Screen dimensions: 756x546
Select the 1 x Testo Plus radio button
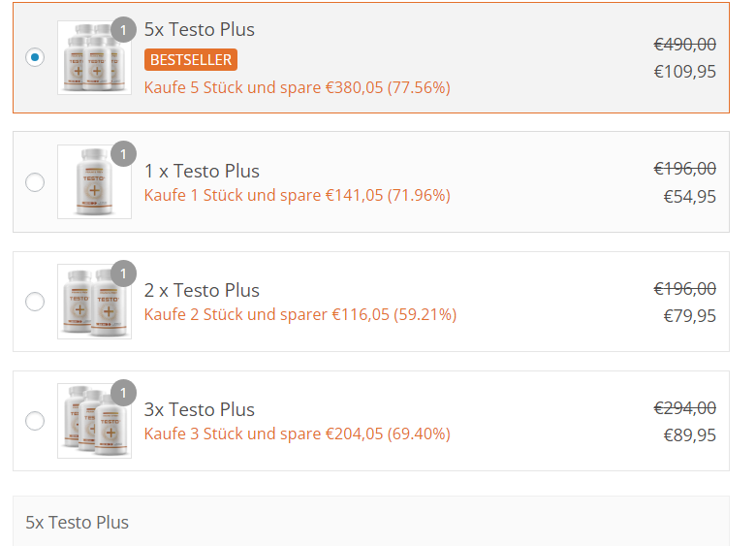(x=35, y=182)
